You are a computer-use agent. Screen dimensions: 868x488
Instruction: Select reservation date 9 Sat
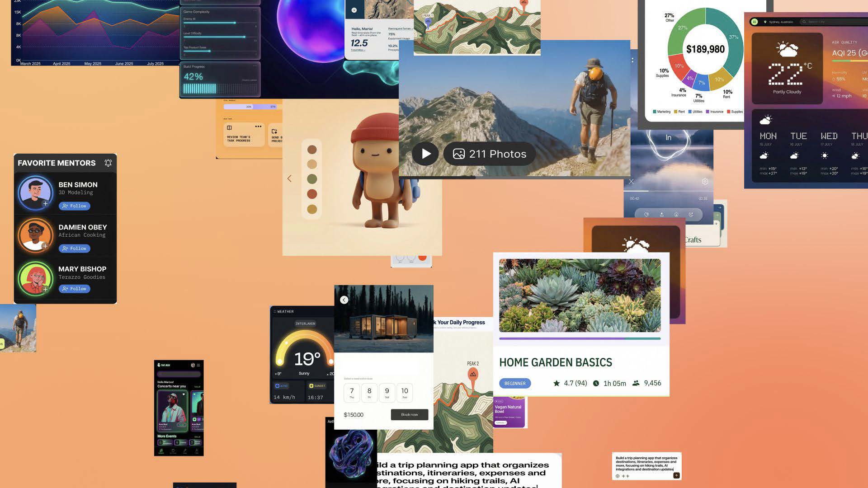(x=387, y=393)
